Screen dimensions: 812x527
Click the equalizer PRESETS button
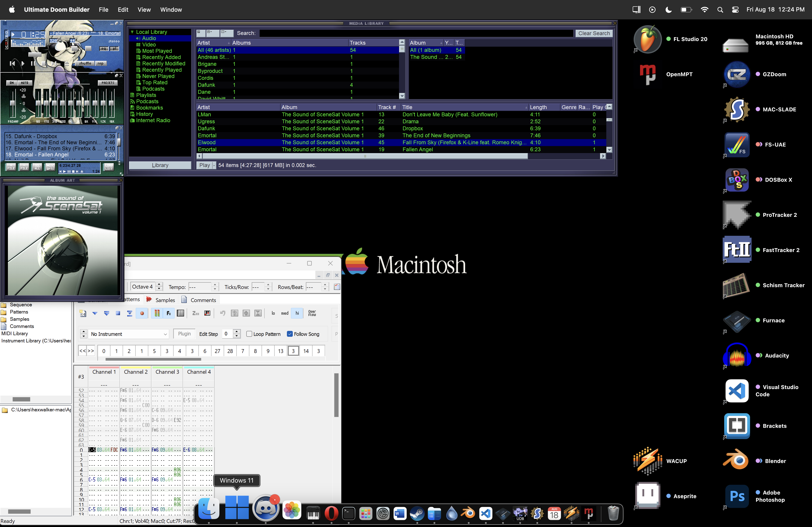click(x=108, y=83)
